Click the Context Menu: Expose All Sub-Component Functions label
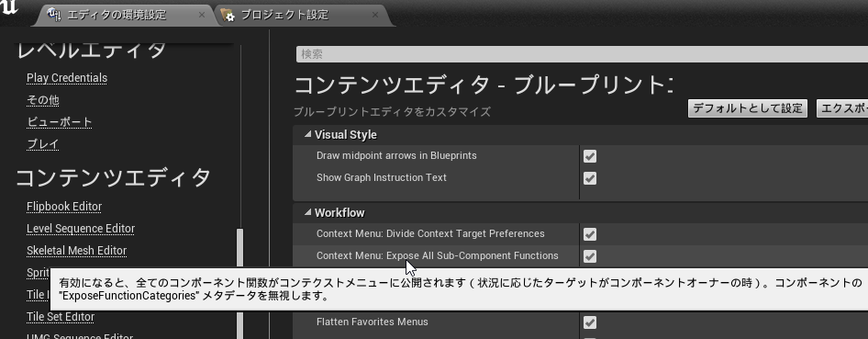This screenshot has width=868, height=339. click(438, 256)
